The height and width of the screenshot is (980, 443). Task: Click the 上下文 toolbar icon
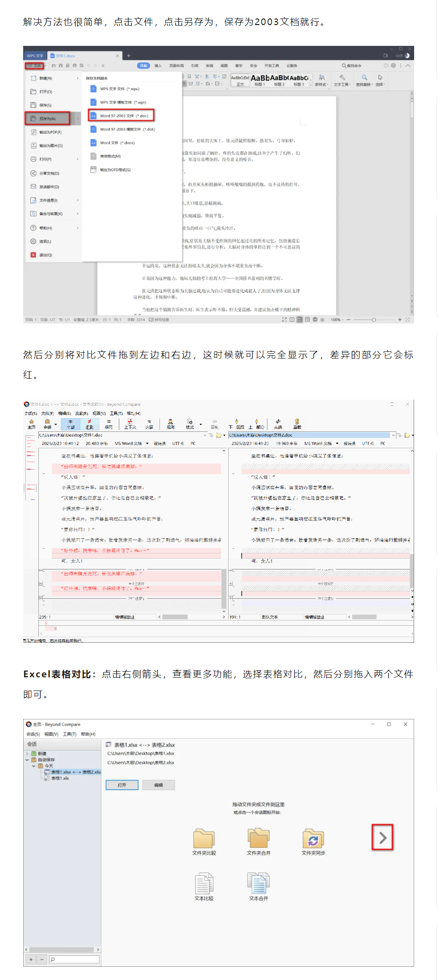pyautogui.click(x=130, y=423)
